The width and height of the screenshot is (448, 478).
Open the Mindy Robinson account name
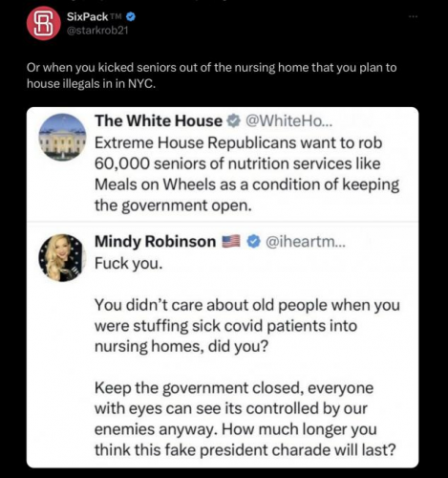tap(156, 242)
